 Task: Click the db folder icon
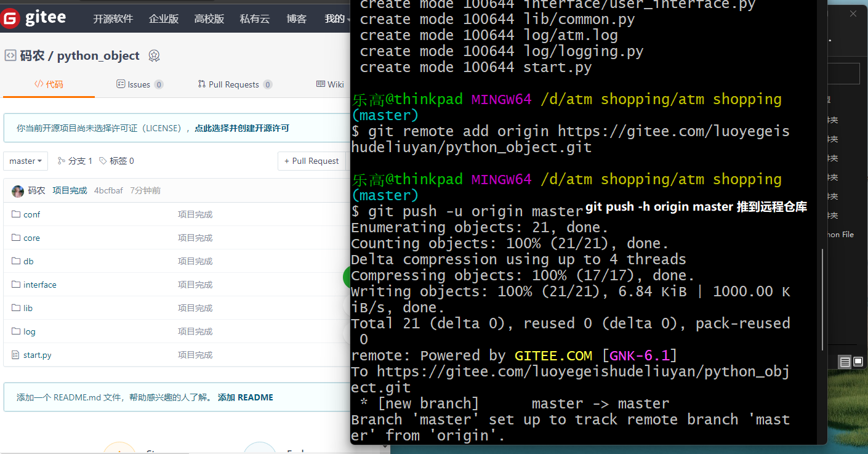[16, 261]
